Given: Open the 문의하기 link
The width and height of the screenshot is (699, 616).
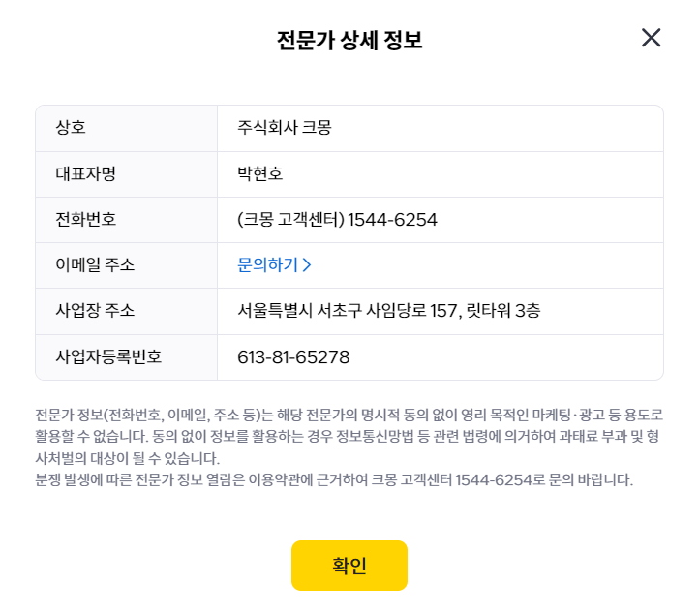Looking at the screenshot, I should pyautogui.click(x=267, y=265).
